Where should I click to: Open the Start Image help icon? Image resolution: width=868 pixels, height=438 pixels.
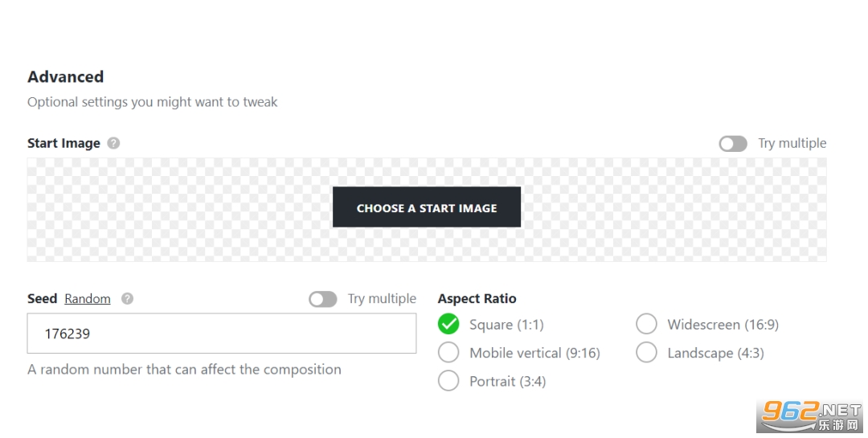pos(114,143)
